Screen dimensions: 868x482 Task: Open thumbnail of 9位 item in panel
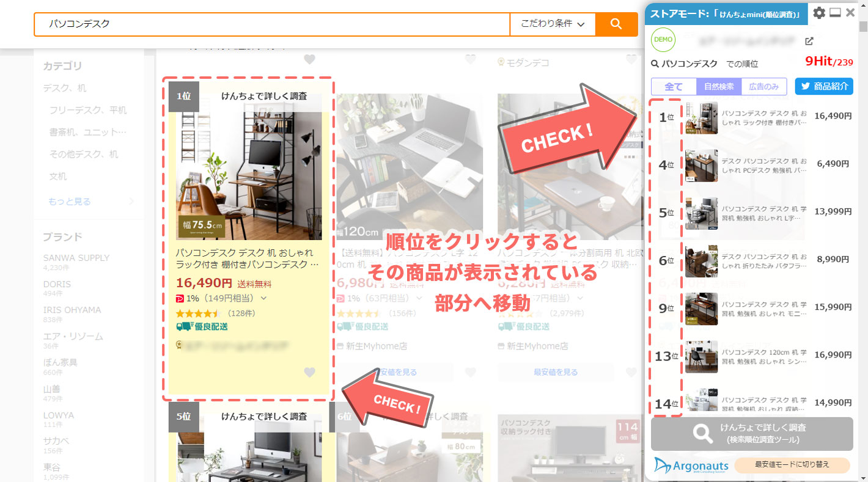(701, 309)
